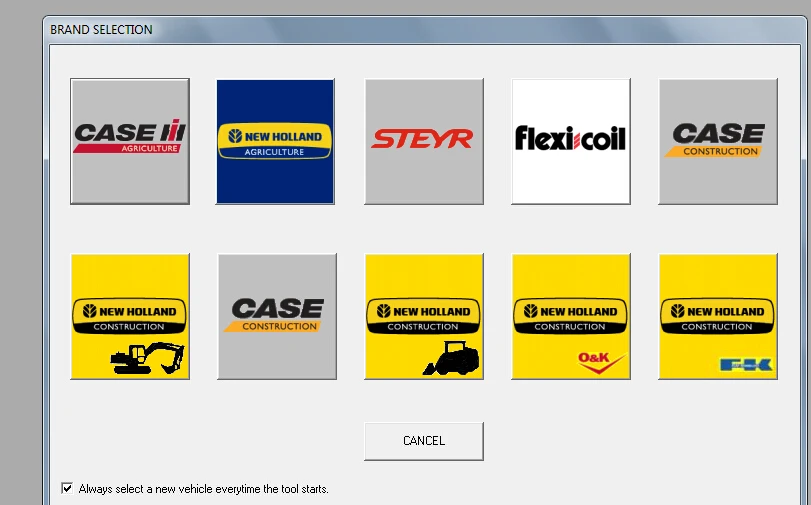This screenshot has width=811, height=505.
Task: Select New Holland Construction FK tile
Action: (x=718, y=316)
